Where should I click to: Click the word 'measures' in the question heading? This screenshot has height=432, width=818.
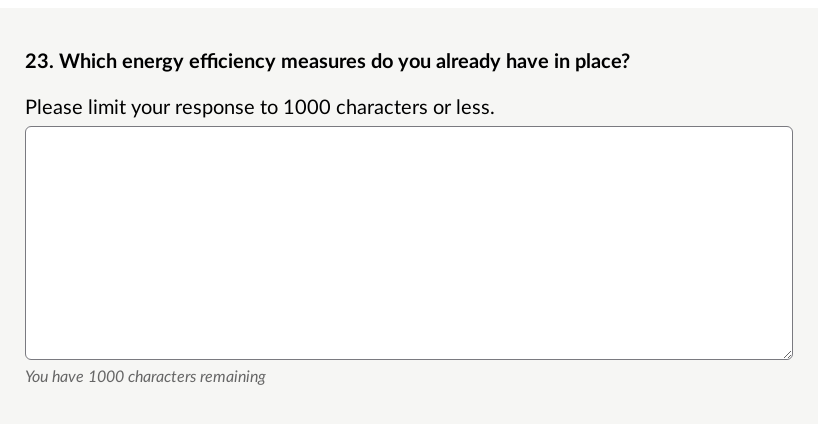[323, 62]
